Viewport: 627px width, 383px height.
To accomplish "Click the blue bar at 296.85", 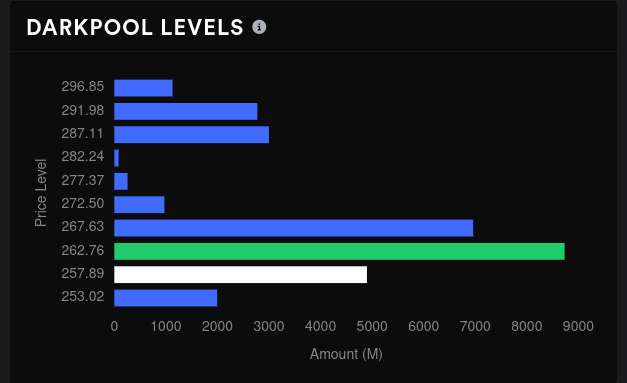I will click(x=143, y=88).
